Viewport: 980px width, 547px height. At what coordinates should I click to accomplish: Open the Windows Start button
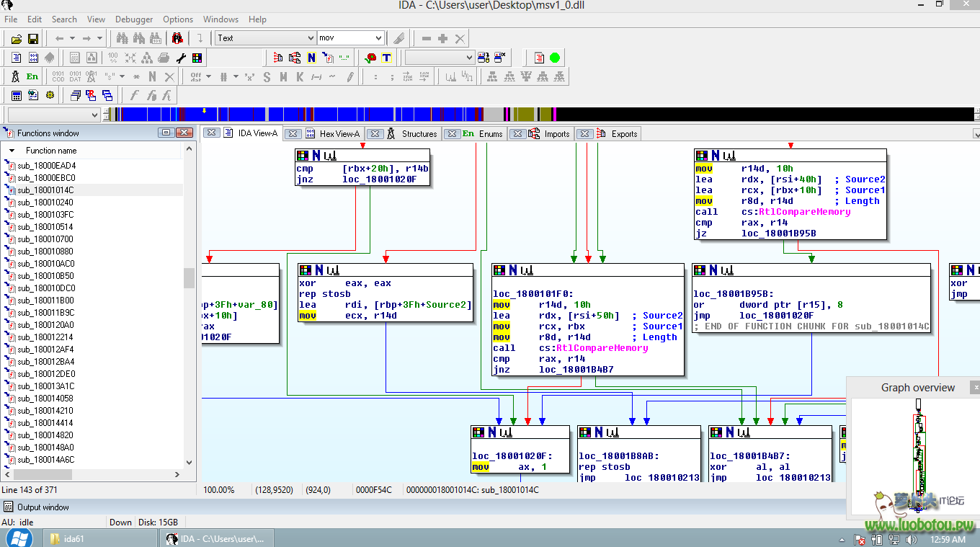tap(18, 538)
